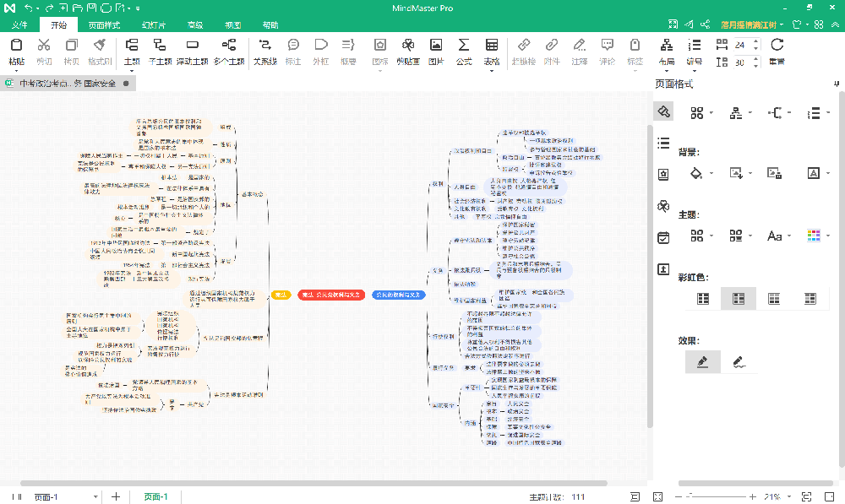Enable hand-drawn sketch effect
Screen dimensions: 845x504
pos(738,361)
